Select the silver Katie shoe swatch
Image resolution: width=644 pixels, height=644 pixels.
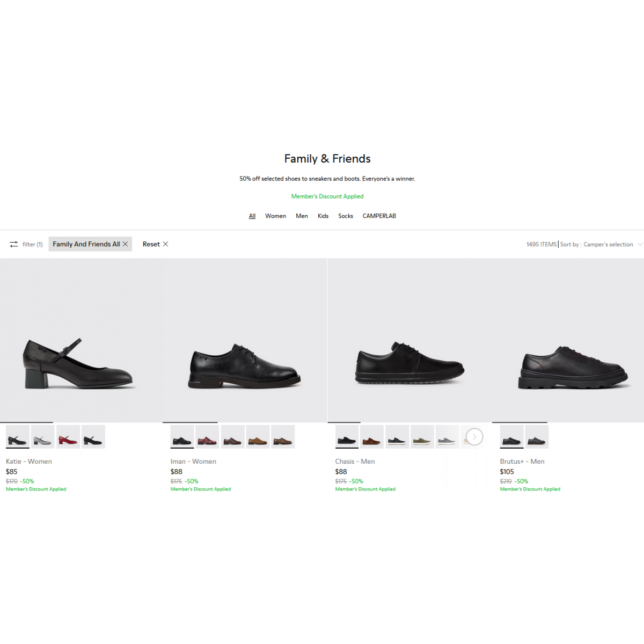pyautogui.click(x=43, y=437)
